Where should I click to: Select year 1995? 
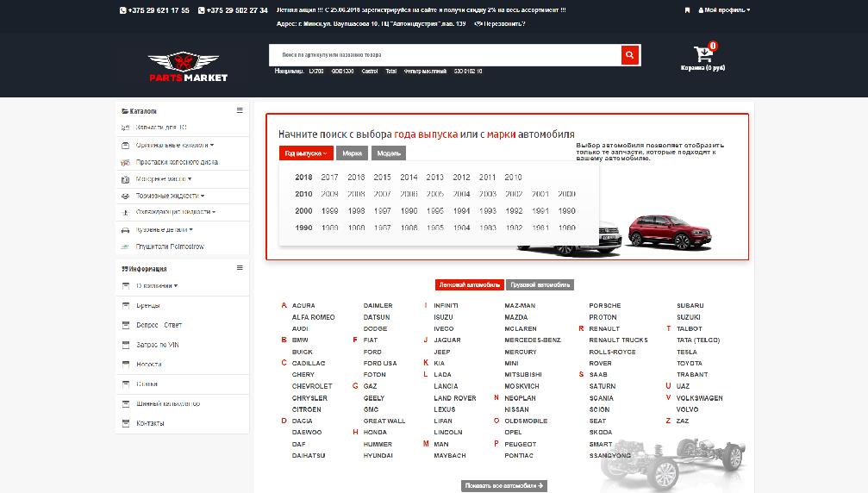(x=435, y=211)
